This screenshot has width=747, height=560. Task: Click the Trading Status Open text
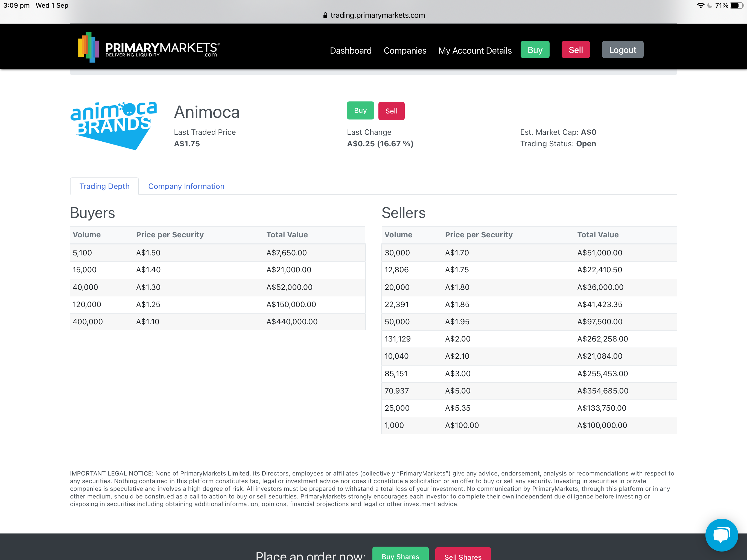pyautogui.click(x=558, y=144)
